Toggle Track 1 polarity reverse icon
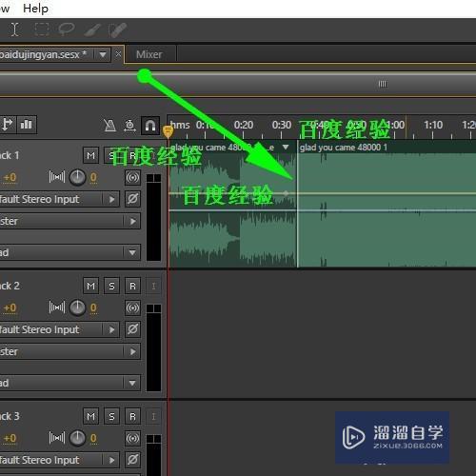 click(132, 199)
